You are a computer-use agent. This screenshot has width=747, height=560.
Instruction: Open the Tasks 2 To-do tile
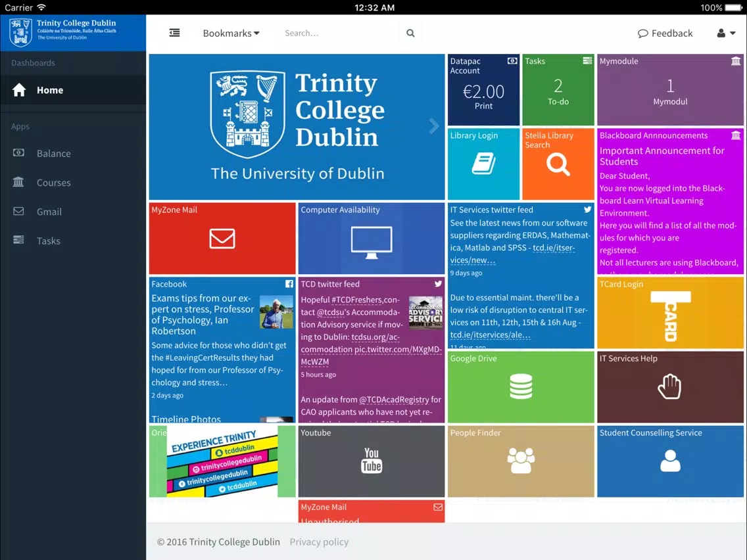(558, 89)
